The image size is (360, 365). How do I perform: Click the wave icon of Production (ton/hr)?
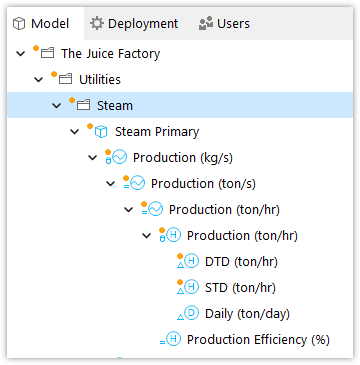pyautogui.click(x=155, y=209)
